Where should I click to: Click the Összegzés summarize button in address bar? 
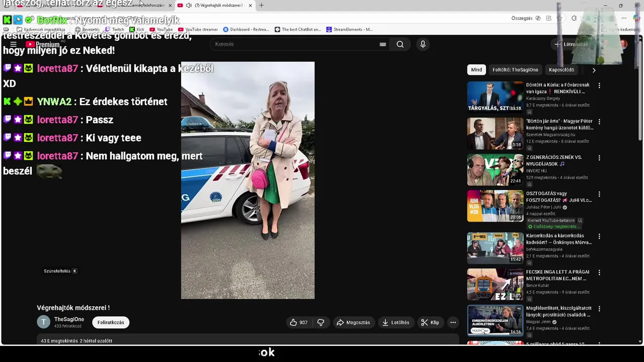(525, 18)
